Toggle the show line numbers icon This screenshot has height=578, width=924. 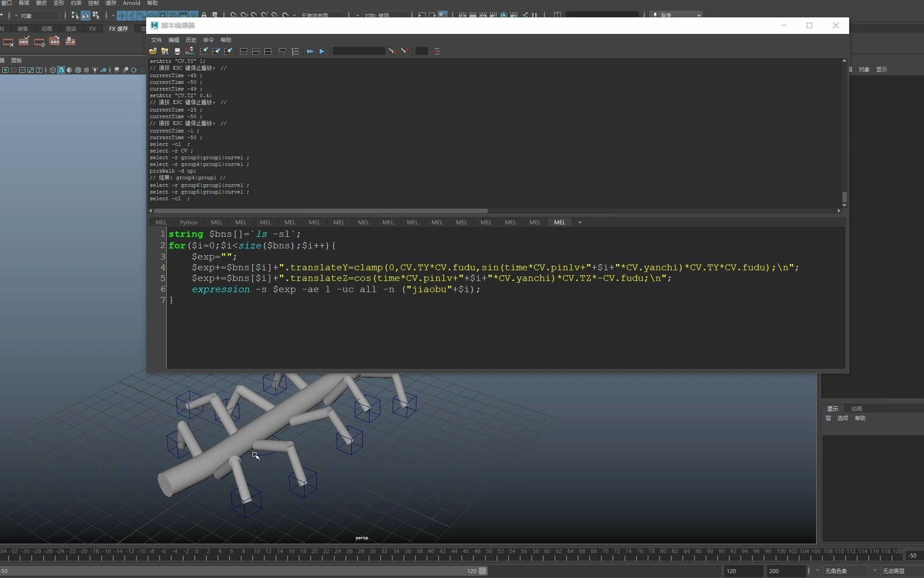click(295, 51)
